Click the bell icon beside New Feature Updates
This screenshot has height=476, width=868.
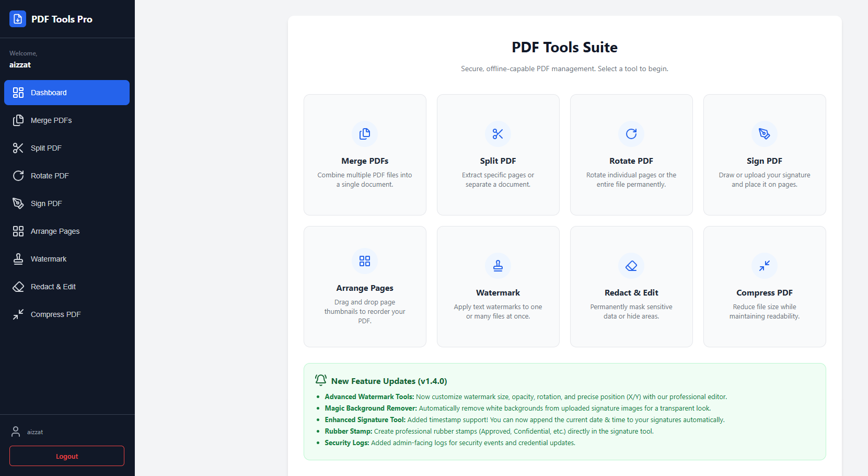320,380
